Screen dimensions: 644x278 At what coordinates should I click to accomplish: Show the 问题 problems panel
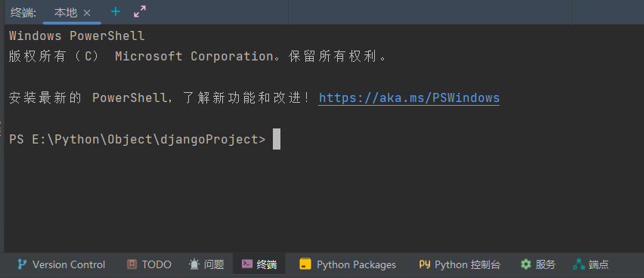(214, 265)
